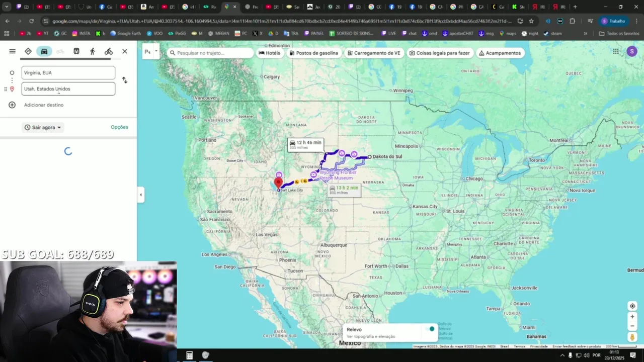This screenshot has width=644, height=362.
Task: Open the Google Maps hamburger menu
Action: tap(12, 51)
